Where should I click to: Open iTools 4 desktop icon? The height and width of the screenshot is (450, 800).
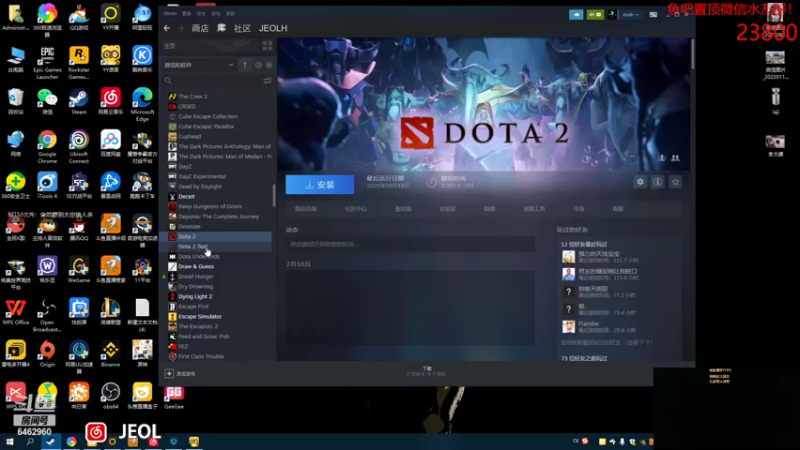click(x=47, y=185)
